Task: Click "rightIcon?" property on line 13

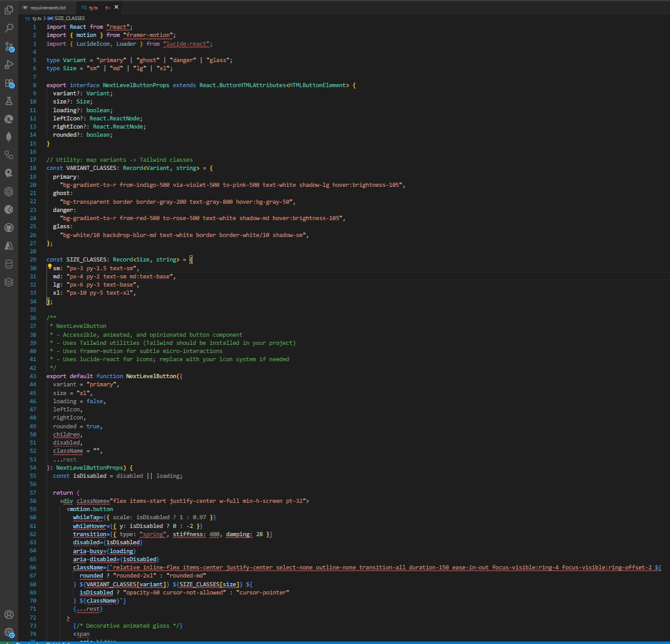Action: 72,127
